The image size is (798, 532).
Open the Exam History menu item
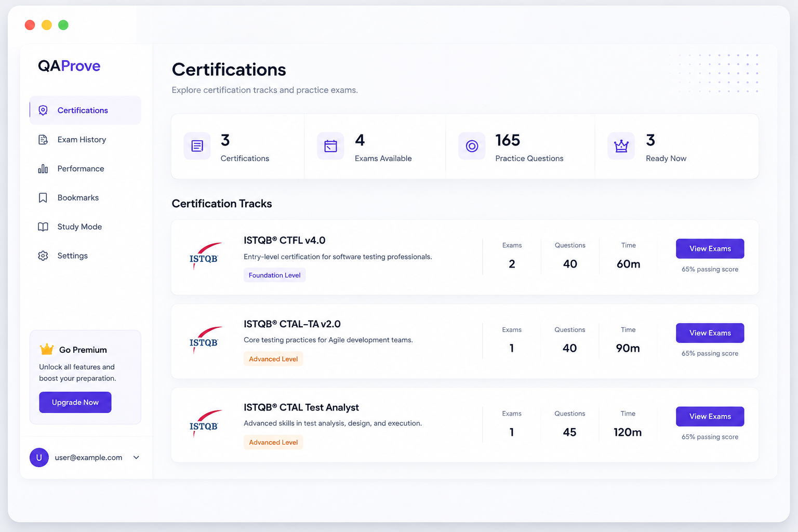[x=85, y=139]
